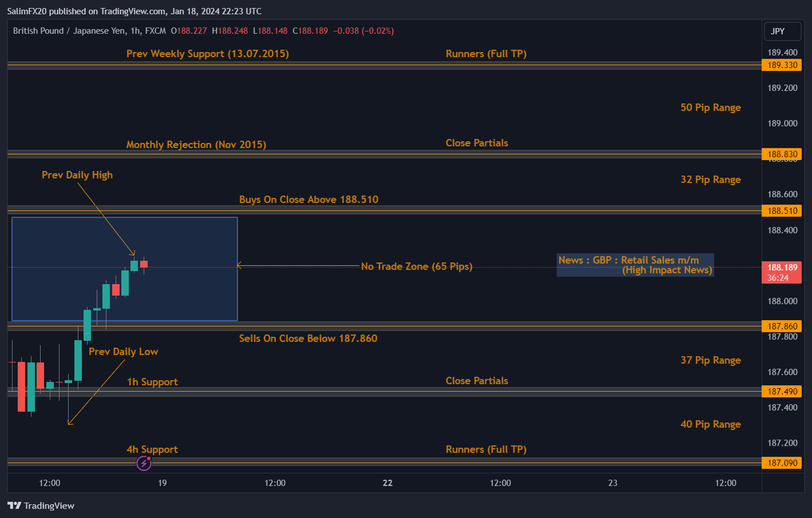Viewport: 812px width, 518px height.
Task: Click the 'No Trade Zone (65 Pips)' label
Action: [417, 266]
